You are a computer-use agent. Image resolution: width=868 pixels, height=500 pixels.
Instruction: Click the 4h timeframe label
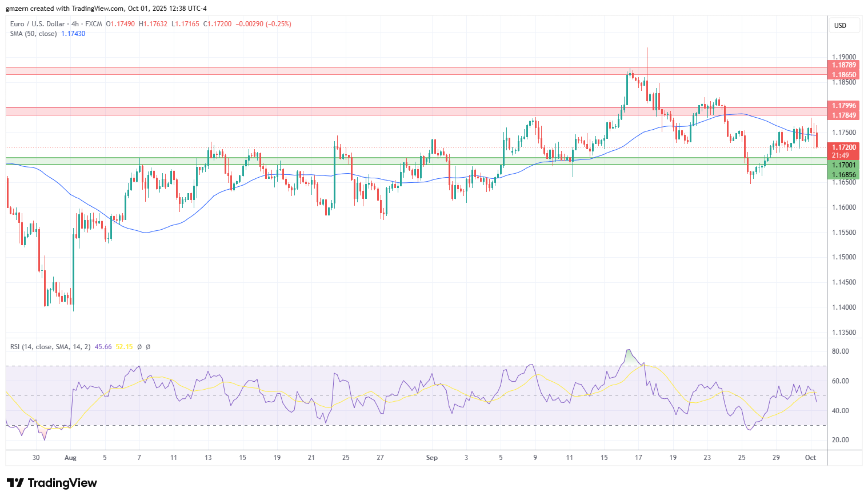[x=75, y=23]
